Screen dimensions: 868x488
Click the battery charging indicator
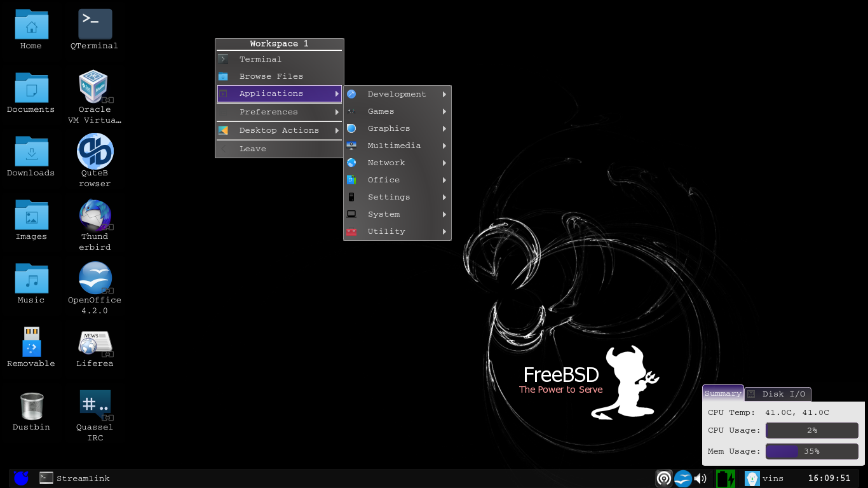[726, 478]
